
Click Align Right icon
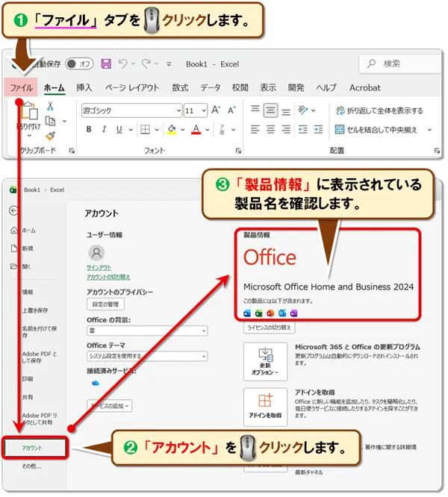click(286, 129)
